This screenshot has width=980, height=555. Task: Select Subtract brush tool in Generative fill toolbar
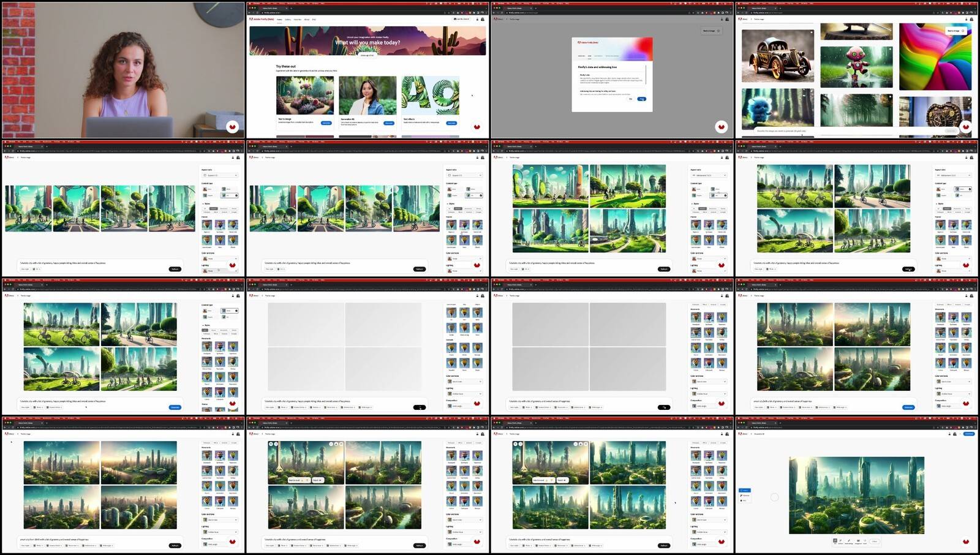(840, 540)
